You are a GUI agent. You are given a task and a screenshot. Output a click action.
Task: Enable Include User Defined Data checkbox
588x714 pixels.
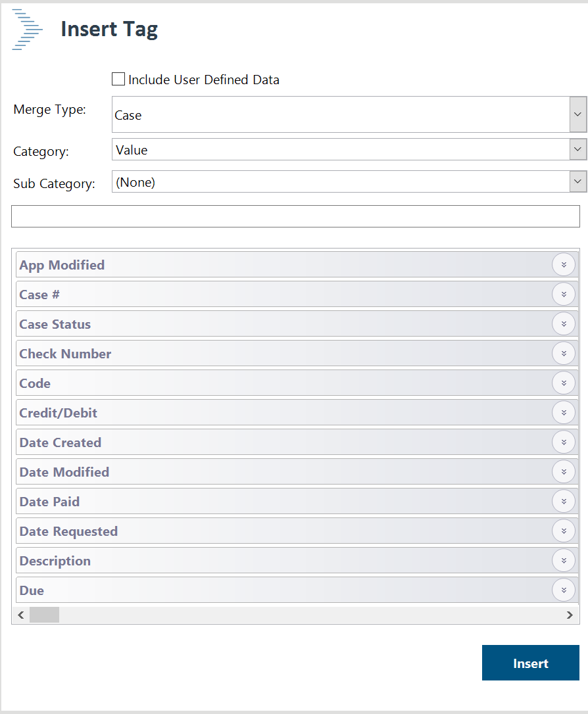118,80
